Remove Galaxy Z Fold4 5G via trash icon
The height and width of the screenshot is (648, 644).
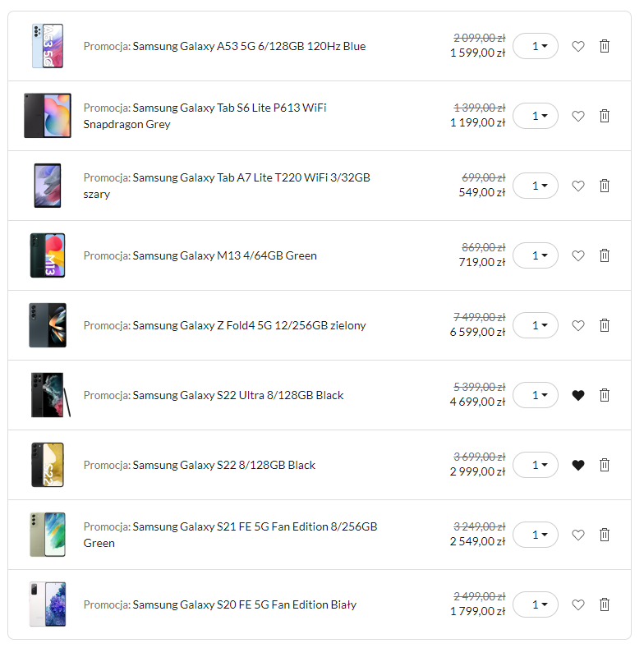pyautogui.click(x=605, y=325)
